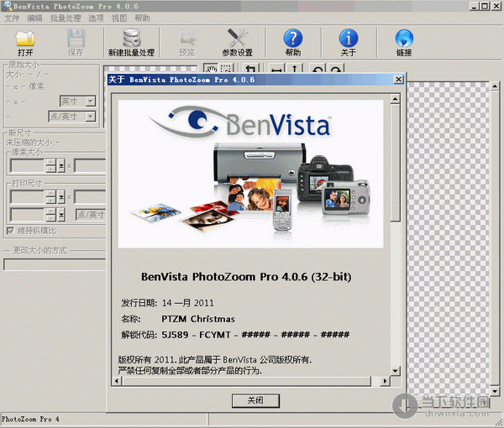
Task: Select the hand pan tool
Action: [211, 68]
